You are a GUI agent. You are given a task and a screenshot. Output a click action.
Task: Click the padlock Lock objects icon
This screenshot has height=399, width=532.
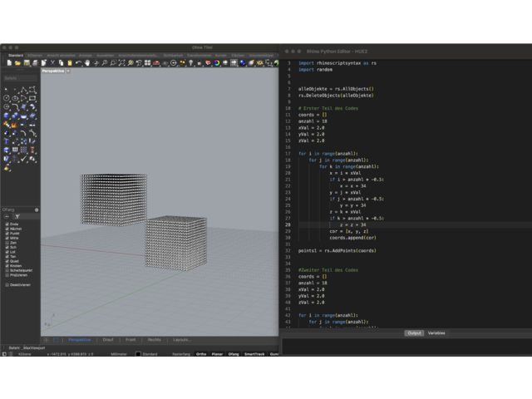click(x=199, y=63)
